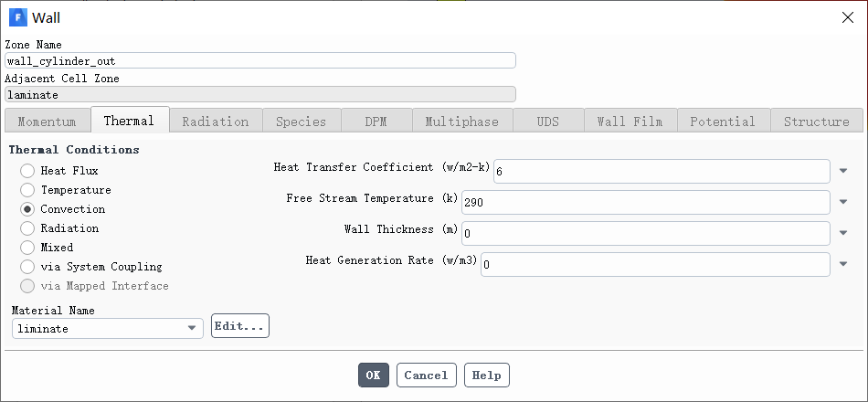Enable via System Coupling option

point(27,267)
